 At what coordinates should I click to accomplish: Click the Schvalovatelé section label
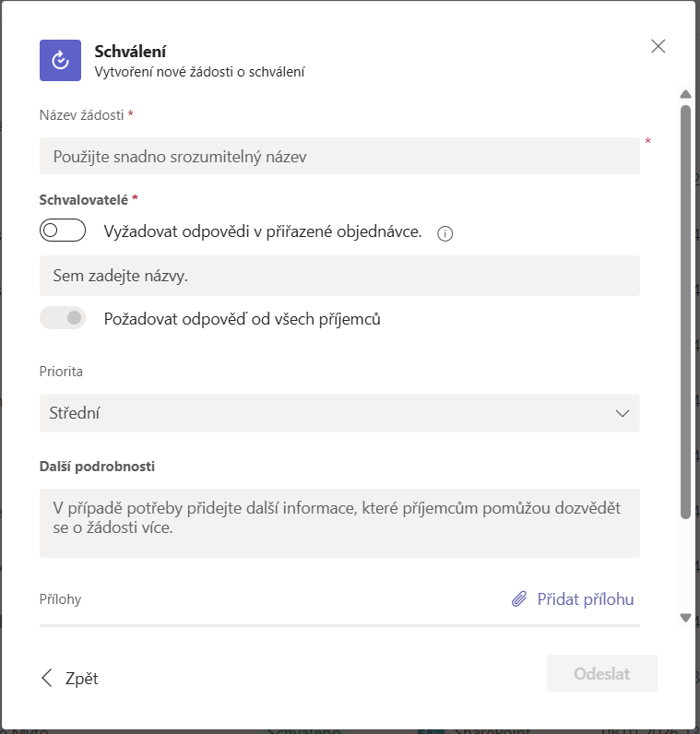[88, 199]
